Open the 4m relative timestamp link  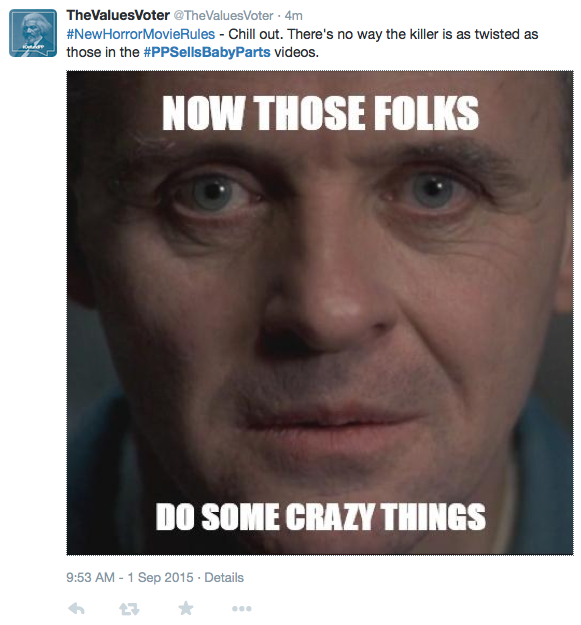pyautogui.click(x=294, y=16)
